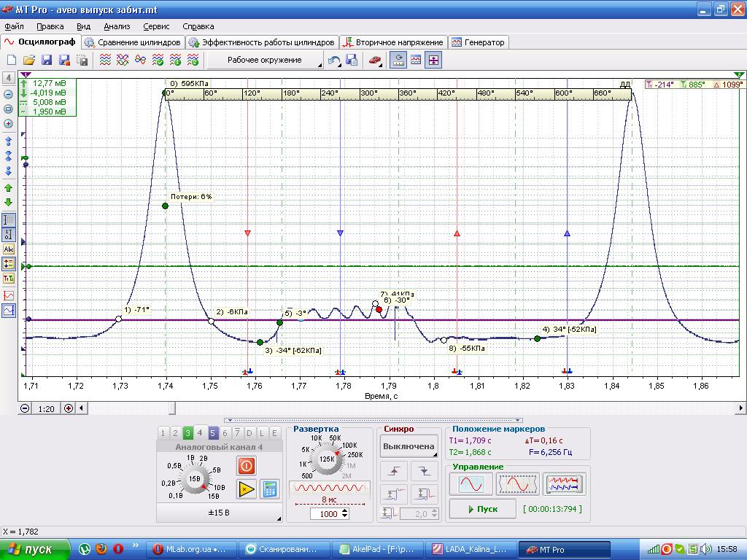
Task: Toggle channel 5 blue button
Action: click(212, 433)
